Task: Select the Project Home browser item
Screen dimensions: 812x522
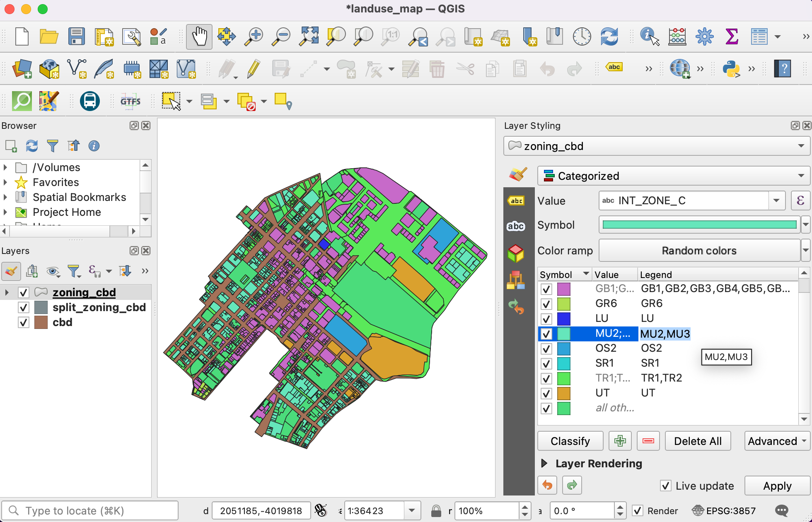Action: point(67,212)
